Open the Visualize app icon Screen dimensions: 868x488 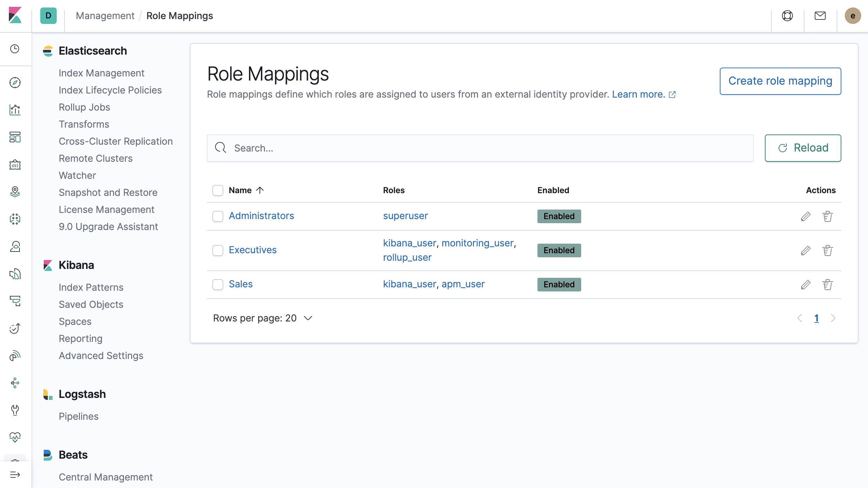pos(15,110)
